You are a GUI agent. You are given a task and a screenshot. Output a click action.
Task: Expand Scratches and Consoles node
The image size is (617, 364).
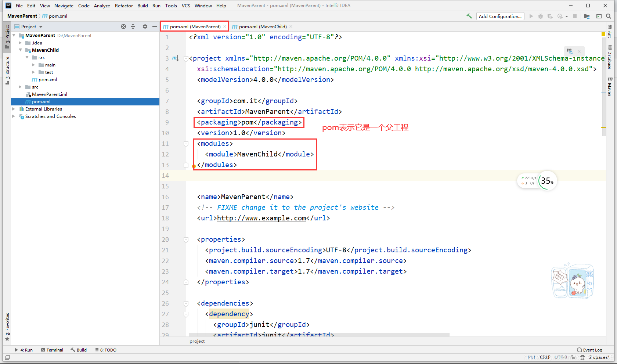[14, 116]
